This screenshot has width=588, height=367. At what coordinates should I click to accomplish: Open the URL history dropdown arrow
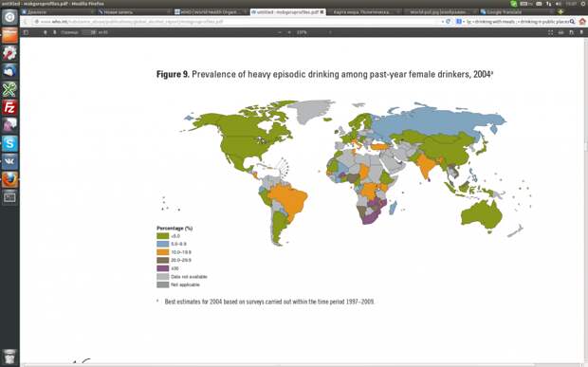(443, 22)
